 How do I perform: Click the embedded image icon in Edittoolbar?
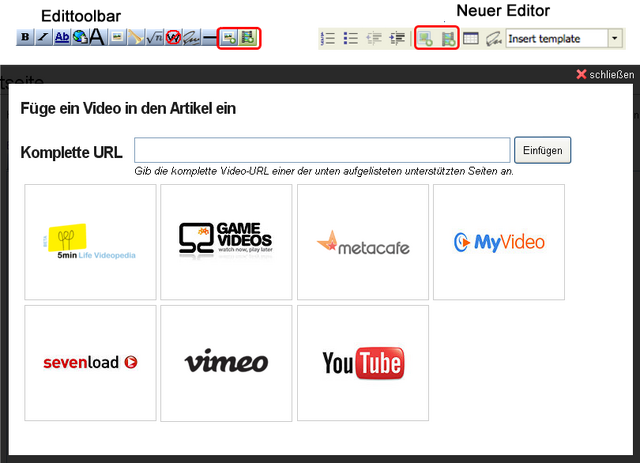pos(117,37)
